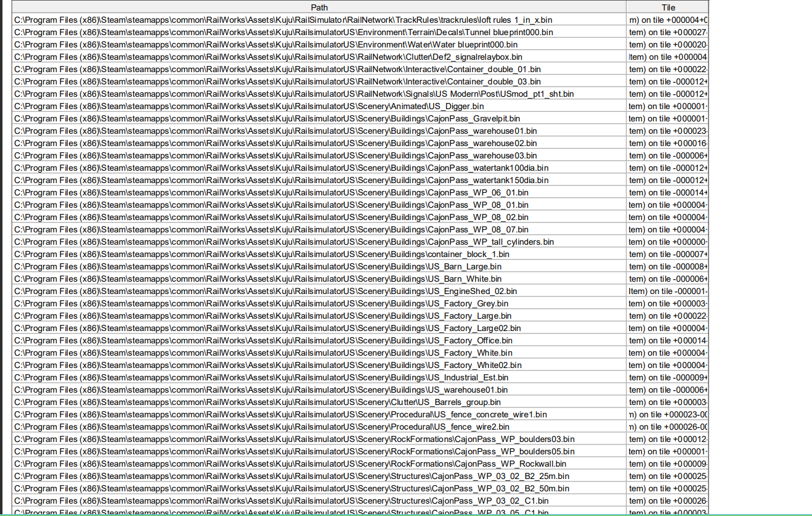This screenshot has width=812, height=516.
Task: Select the Tile cell for CajonPass_WP_Rockwall.bin
Action: click(x=668, y=464)
